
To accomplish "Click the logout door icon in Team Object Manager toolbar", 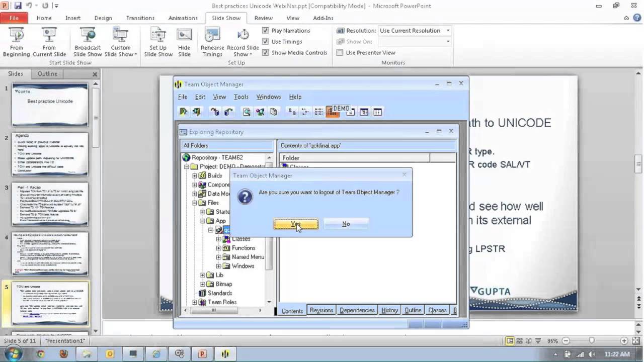I will point(196,112).
